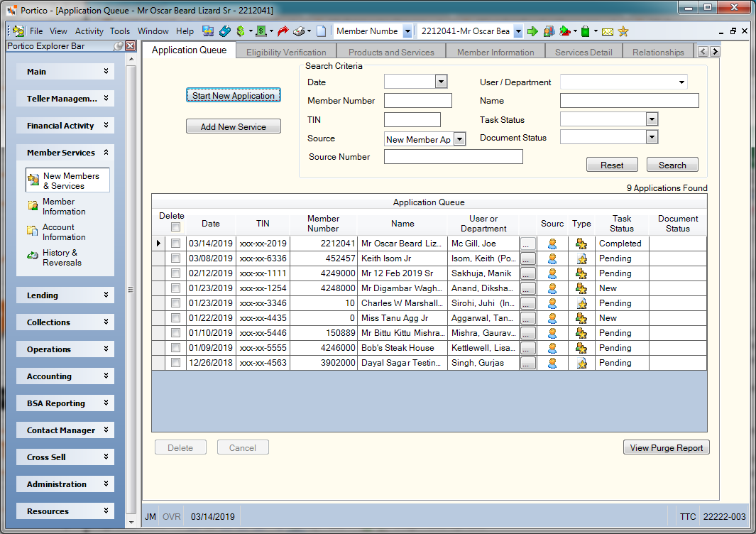Click the Source Number input field
Image resolution: width=756 pixels, height=534 pixels.
453,157
